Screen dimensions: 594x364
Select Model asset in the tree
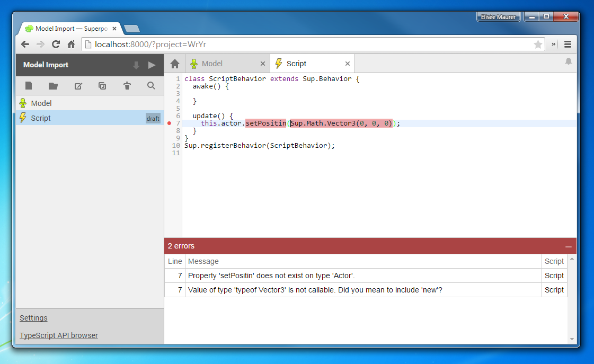coord(90,103)
